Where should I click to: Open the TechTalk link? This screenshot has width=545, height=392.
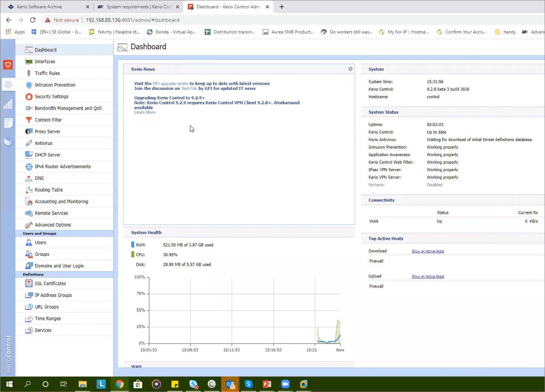click(189, 88)
